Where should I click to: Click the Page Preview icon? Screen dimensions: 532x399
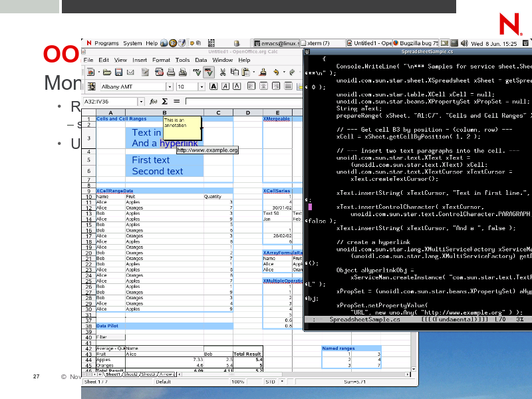point(183,72)
